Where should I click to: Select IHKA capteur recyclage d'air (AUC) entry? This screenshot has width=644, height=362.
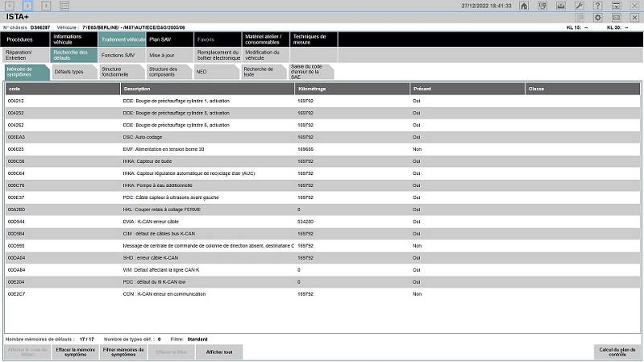(323, 173)
